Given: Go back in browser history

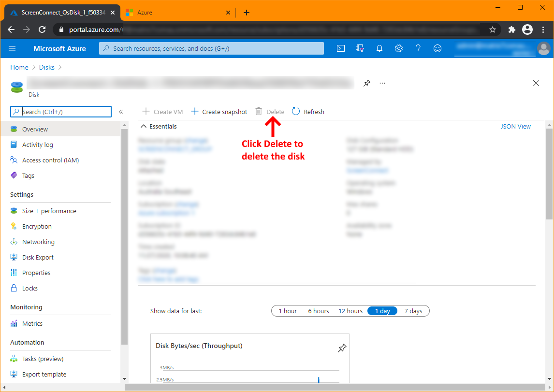Looking at the screenshot, I should coord(11,29).
